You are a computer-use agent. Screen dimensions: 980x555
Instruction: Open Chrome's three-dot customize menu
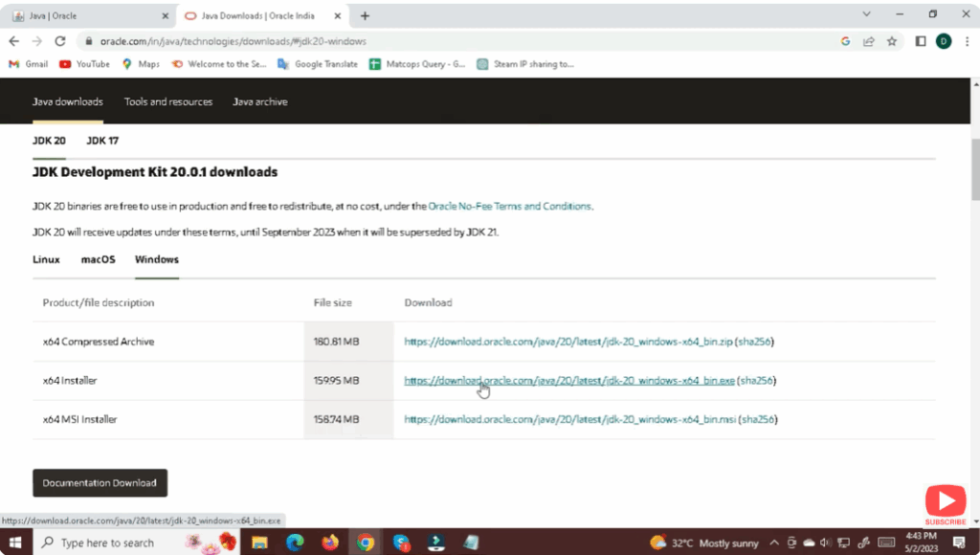coord(967,41)
